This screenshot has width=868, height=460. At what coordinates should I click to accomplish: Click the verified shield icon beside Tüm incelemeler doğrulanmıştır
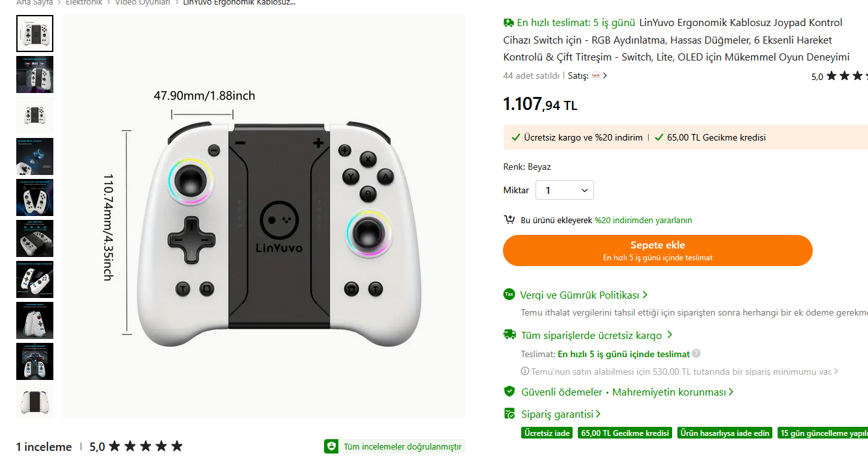pos(332,446)
